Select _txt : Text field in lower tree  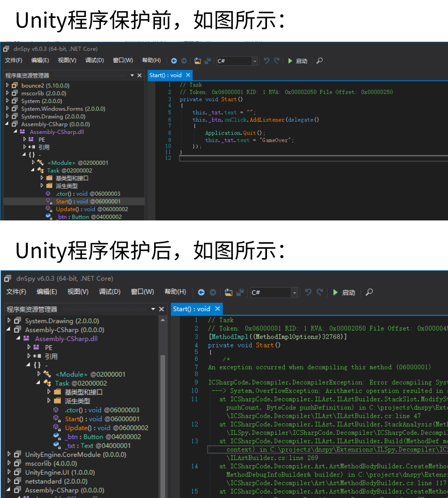(79, 446)
